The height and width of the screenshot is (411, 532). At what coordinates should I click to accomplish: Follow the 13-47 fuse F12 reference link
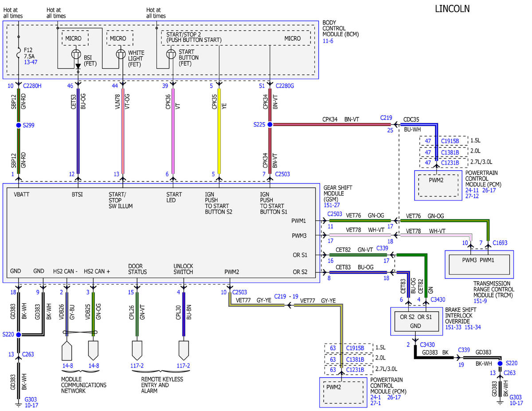pyautogui.click(x=31, y=63)
